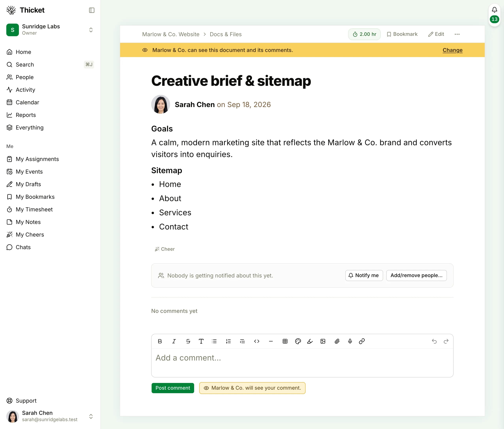This screenshot has height=429, width=504.
Task: Bookmark this document
Action: tap(402, 34)
